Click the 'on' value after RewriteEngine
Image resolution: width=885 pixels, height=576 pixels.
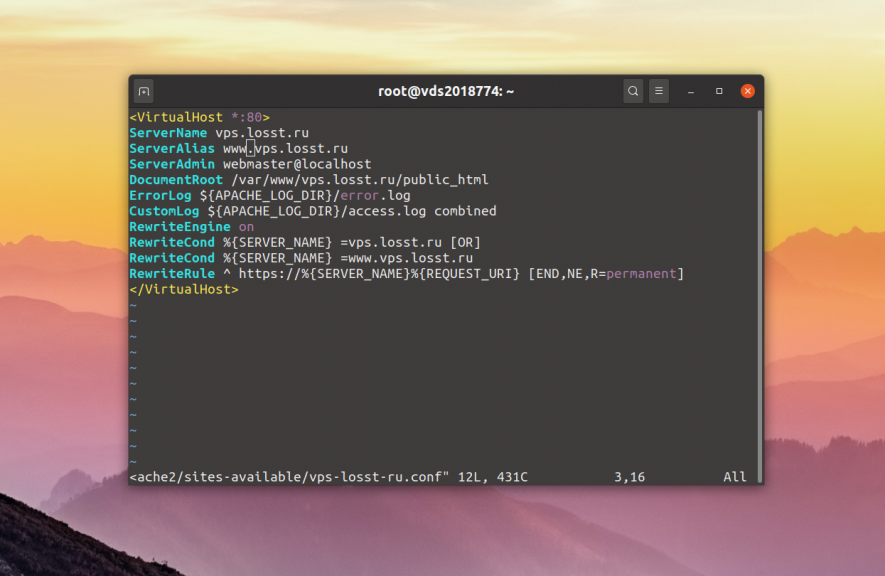(x=246, y=227)
